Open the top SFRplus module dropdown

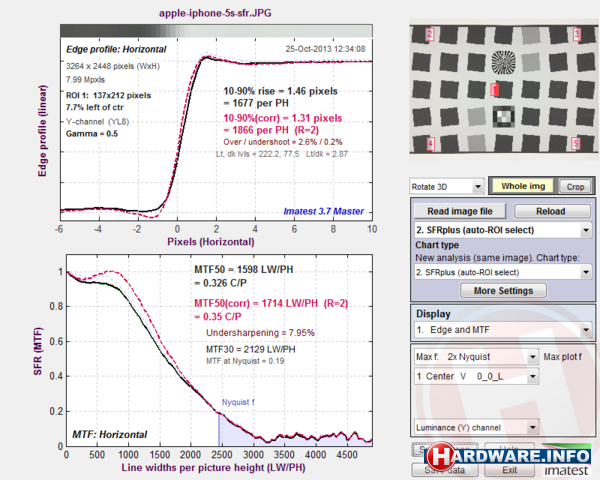[x=502, y=230]
